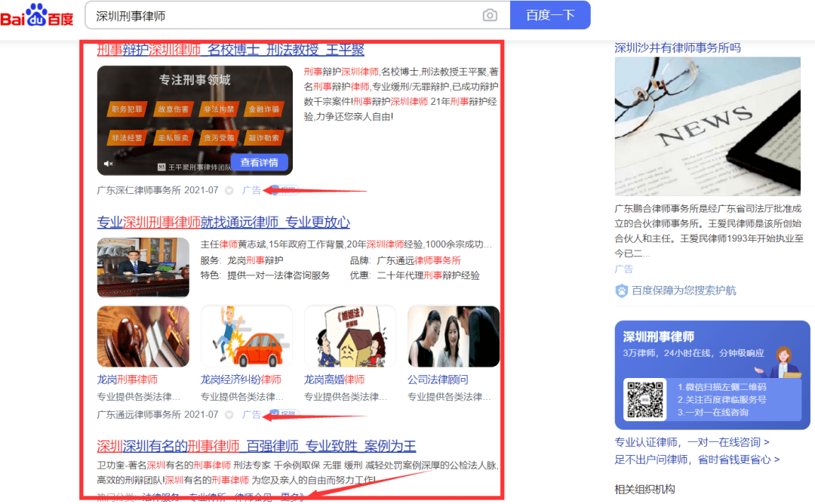Click the business people photo thumbnail
This screenshot has height=504, width=815.
click(x=454, y=337)
